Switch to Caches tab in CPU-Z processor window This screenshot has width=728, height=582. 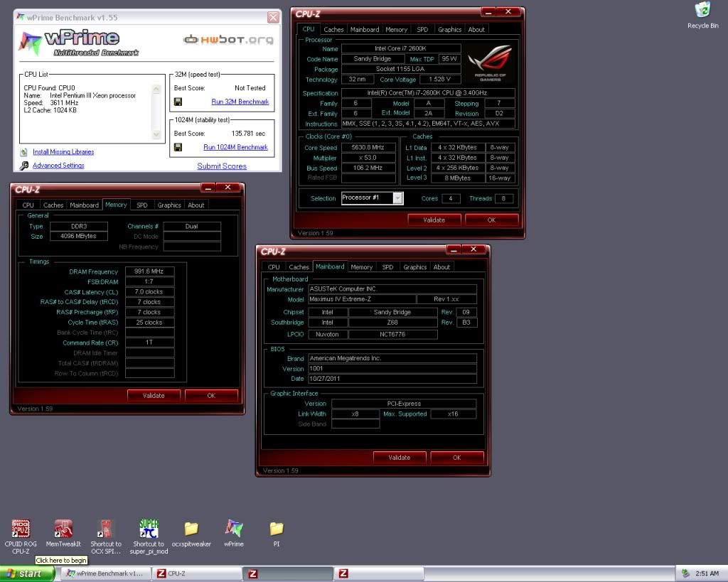(333, 30)
